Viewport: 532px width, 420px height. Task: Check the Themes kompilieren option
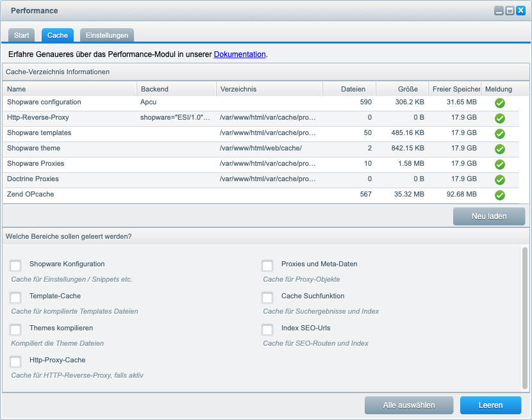[x=15, y=330]
